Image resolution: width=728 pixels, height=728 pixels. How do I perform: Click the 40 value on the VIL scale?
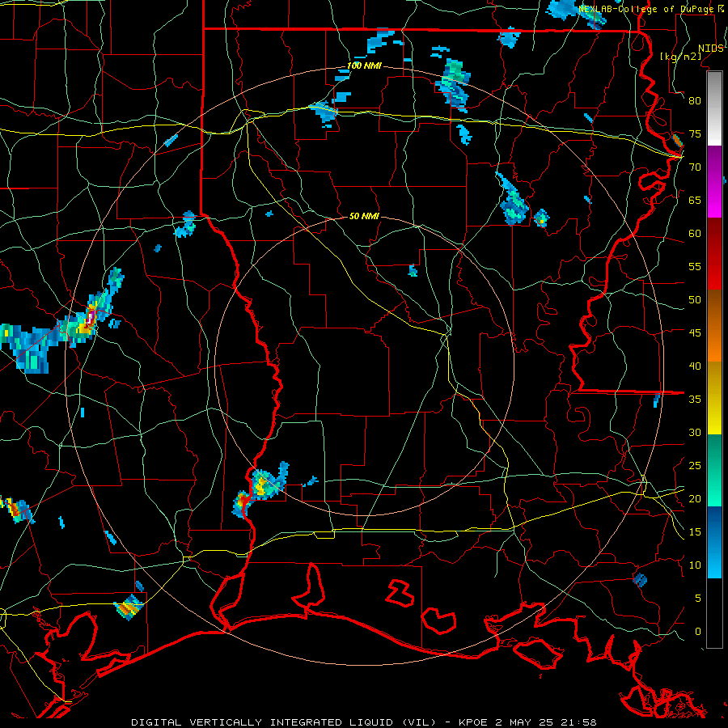click(x=695, y=366)
